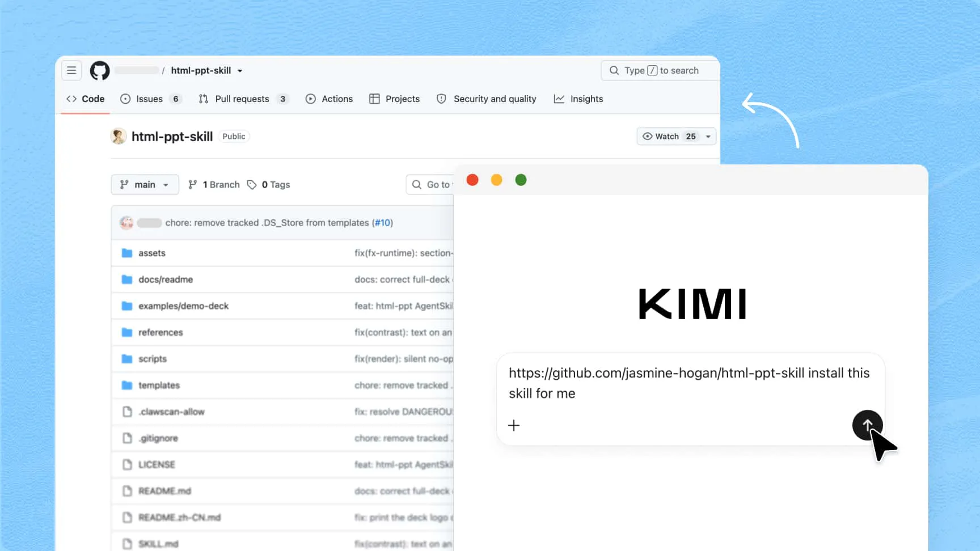Open the README.md file

(x=164, y=491)
